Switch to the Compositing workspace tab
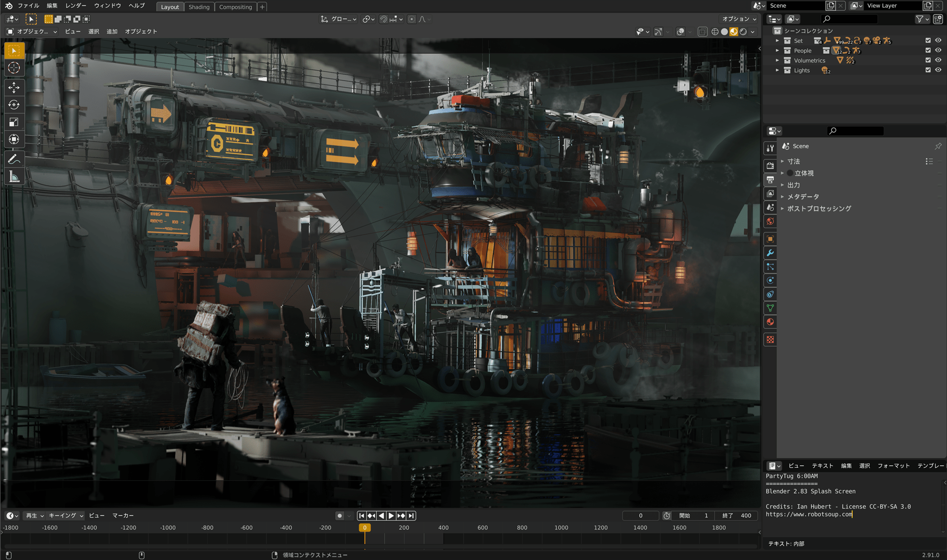 coord(235,7)
